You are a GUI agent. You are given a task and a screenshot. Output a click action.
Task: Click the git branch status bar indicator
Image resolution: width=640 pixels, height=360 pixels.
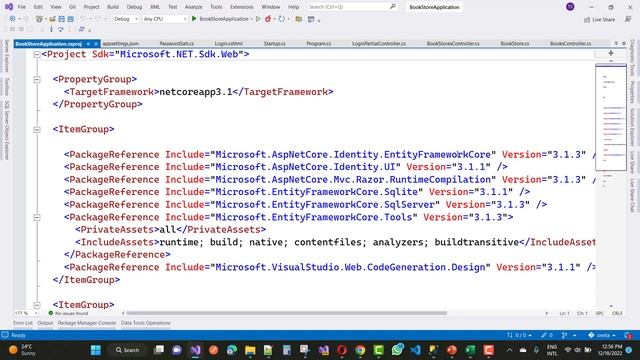[569, 335]
